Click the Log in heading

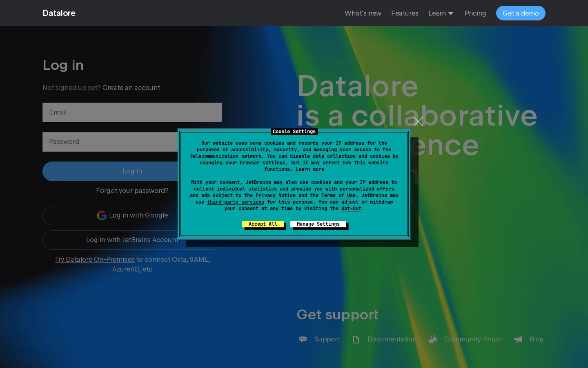click(63, 65)
